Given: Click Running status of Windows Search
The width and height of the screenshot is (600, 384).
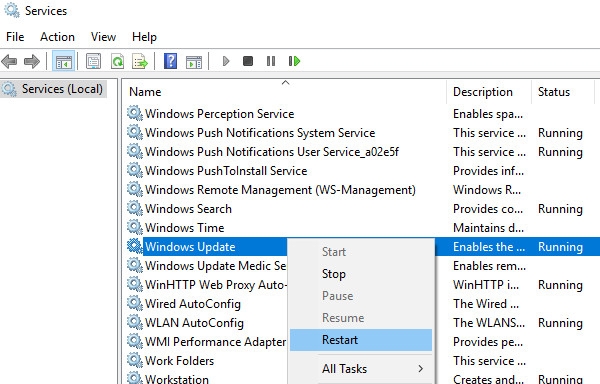Looking at the screenshot, I should [x=560, y=209].
